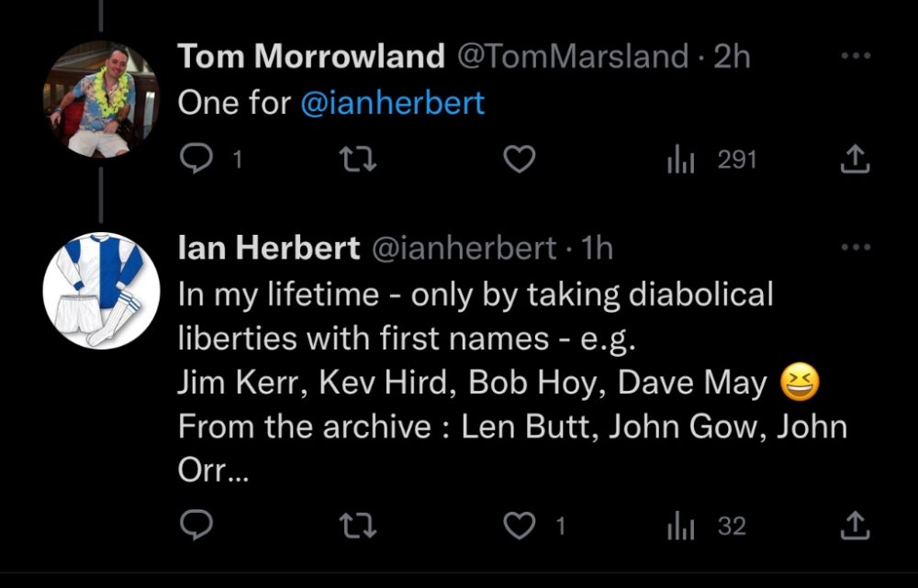Reply to Ian Herbert's tweet
Image resolution: width=918 pixels, height=588 pixels.
195,526
